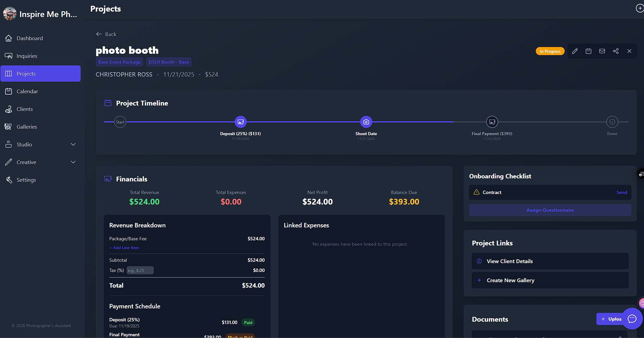Open the In Progress status badge
This screenshot has width=644, height=338.
point(550,51)
